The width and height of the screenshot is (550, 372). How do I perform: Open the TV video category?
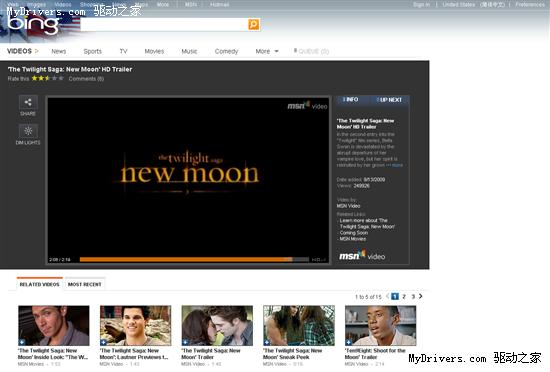click(x=123, y=52)
